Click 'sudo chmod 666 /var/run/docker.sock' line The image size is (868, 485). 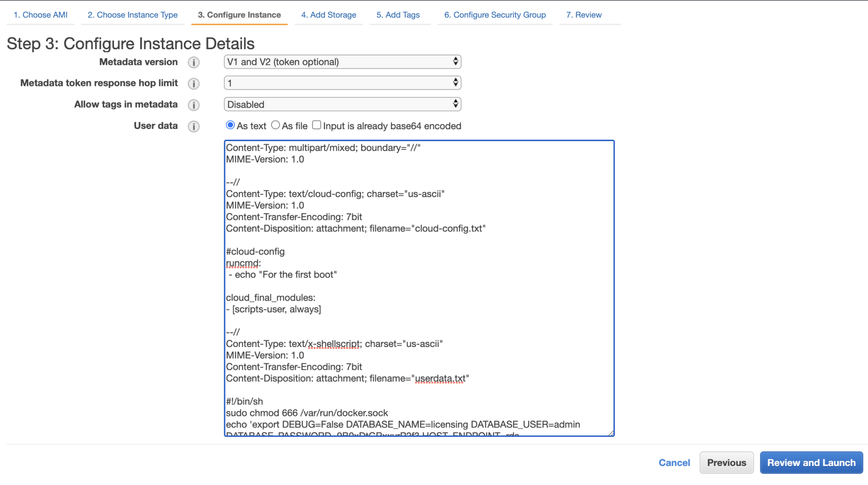coord(307,413)
